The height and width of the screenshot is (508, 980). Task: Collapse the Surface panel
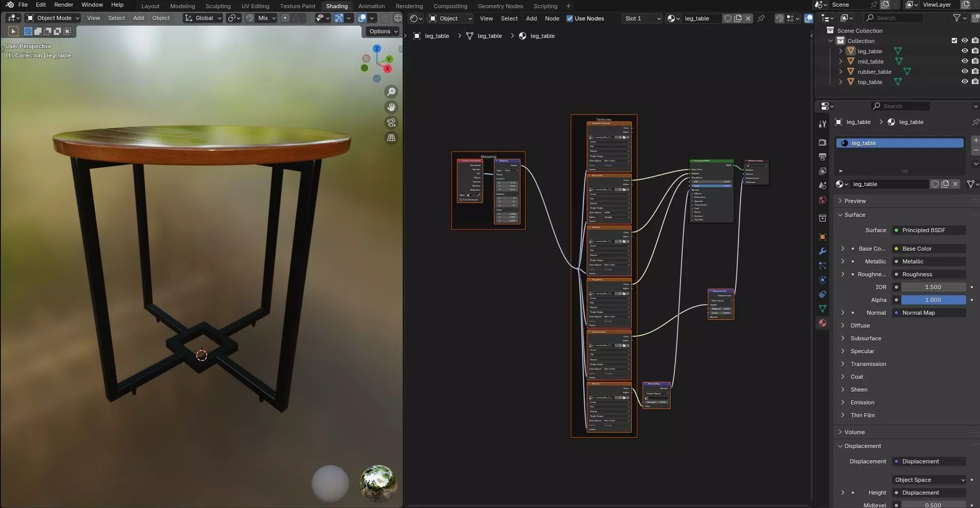coord(854,215)
